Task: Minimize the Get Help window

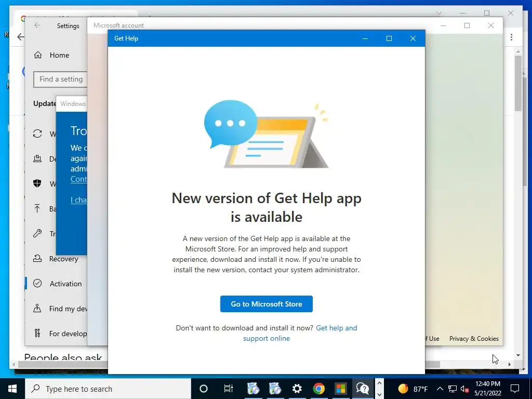Action: (365, 38)
